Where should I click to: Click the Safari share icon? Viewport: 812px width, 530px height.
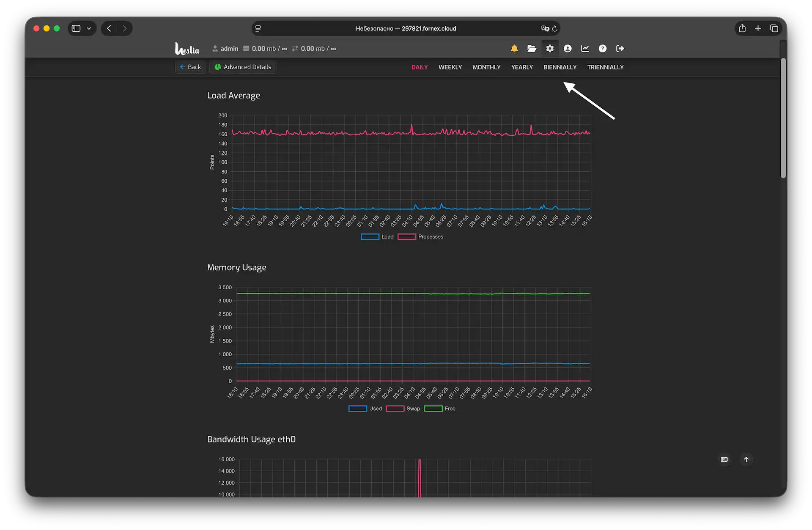tap(742, 28)
